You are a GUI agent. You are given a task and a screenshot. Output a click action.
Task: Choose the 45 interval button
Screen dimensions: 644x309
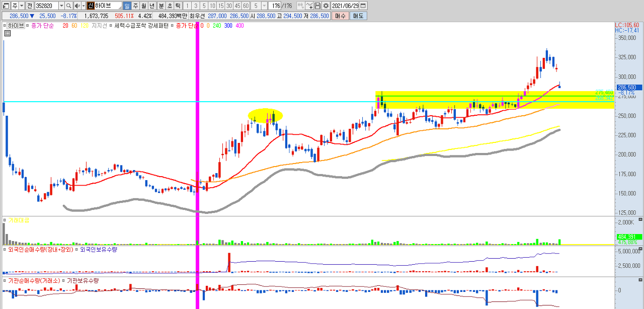coord(237,6)
